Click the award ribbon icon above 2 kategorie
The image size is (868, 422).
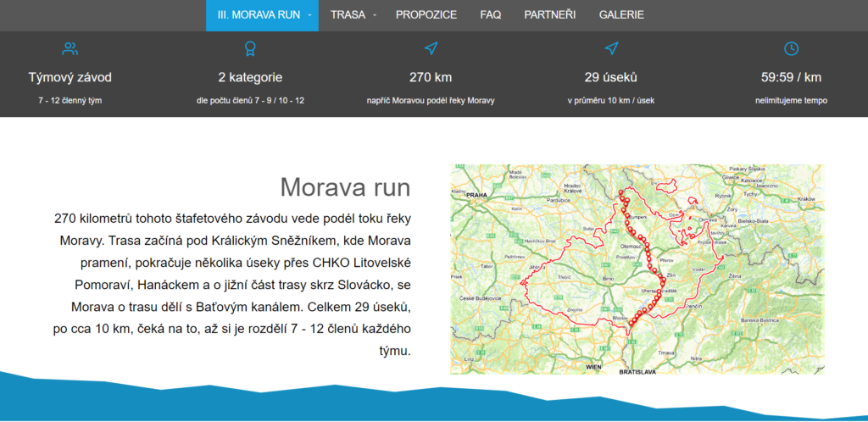pos(250,48)
